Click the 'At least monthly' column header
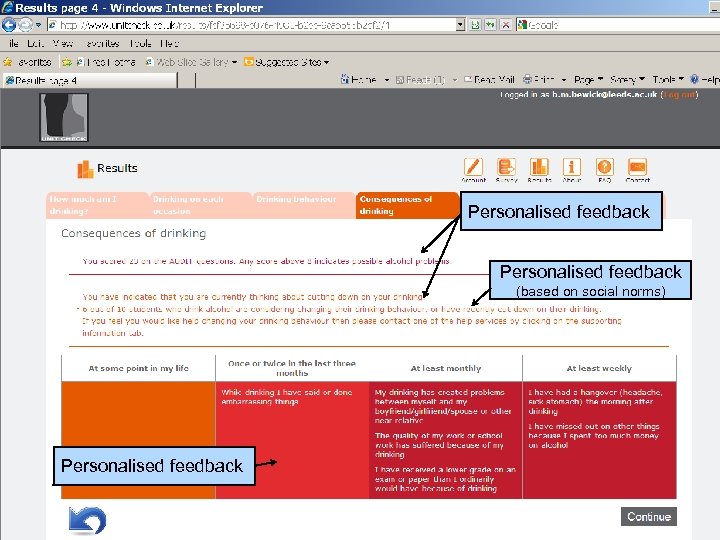Screen dimensions: 720x540 pyautogui.click(x=445, y=368)
